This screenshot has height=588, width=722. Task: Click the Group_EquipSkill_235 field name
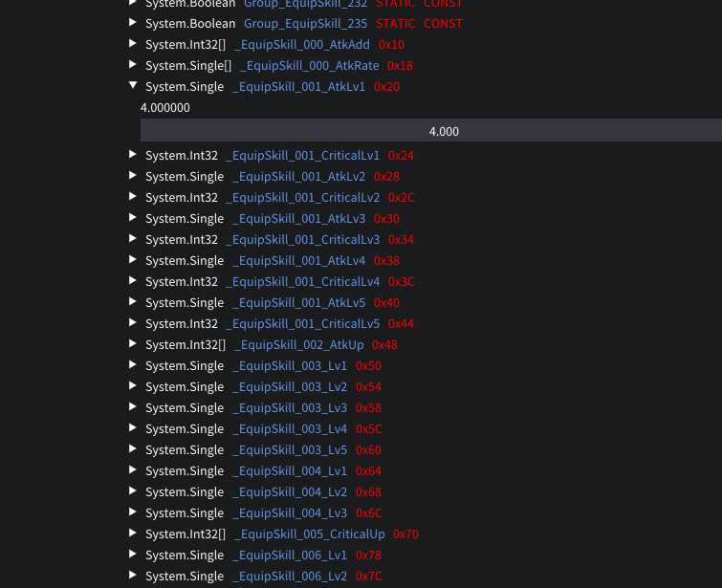click(305, 23)
